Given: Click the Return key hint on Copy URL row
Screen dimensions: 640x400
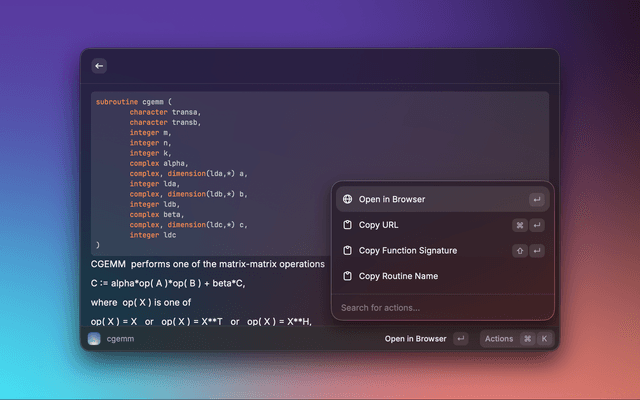Looking at the screenshot, I should click(537, 225).
